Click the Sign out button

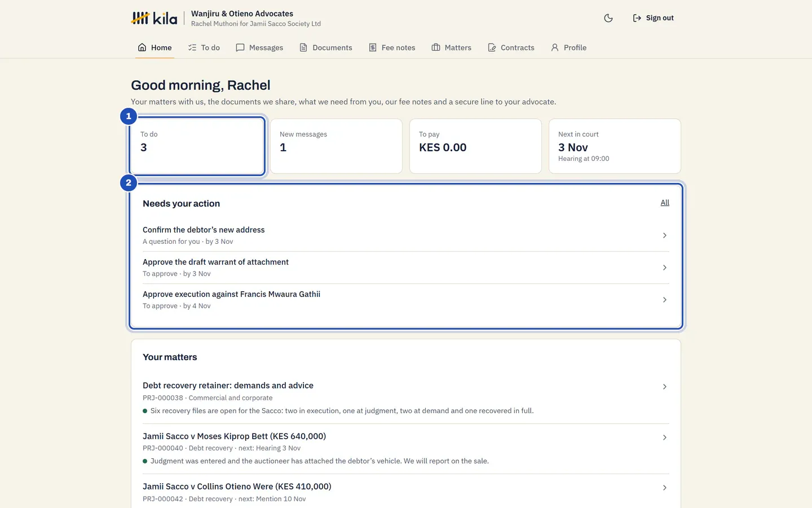654,18
